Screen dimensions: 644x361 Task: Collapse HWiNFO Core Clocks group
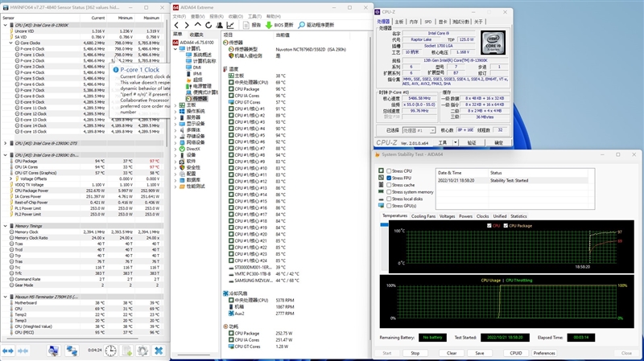(11, 43)
